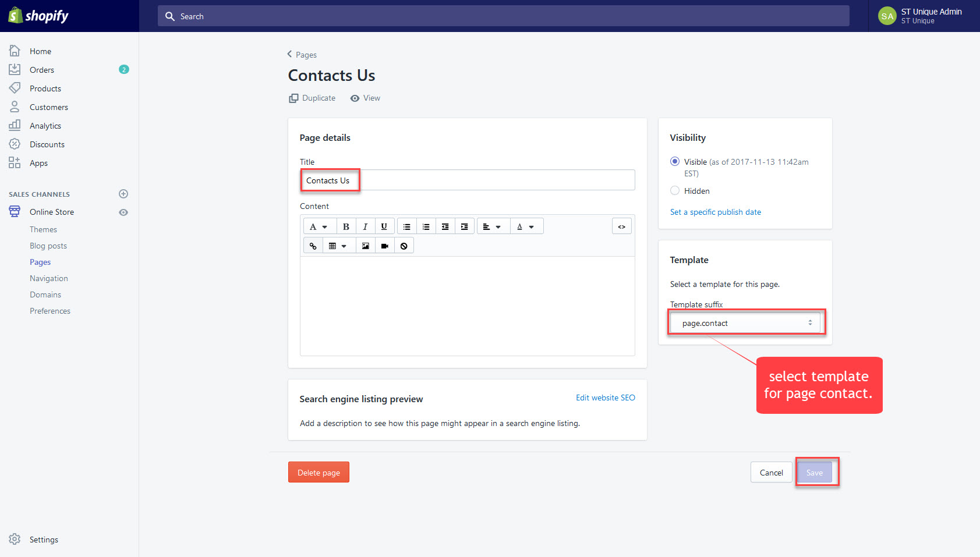Open Home in the sidebar
980x557 pixels.
[x=40, y=51]
